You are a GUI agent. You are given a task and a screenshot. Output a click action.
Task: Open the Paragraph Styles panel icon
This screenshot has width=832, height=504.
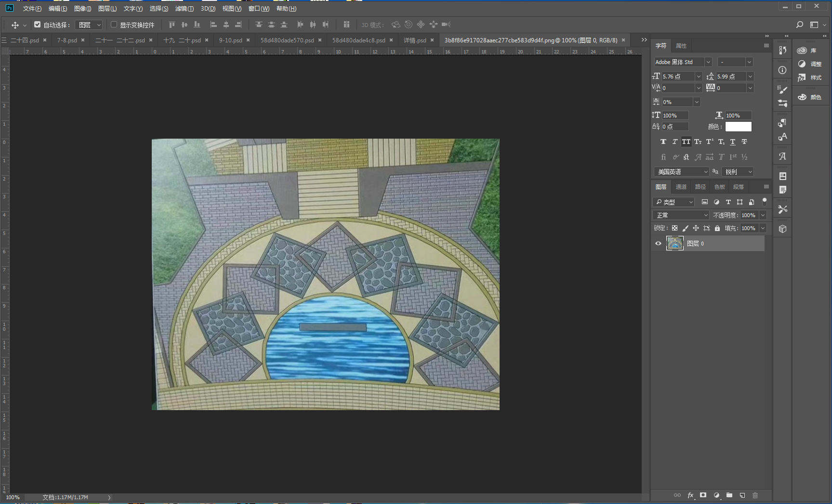point(782,123)
